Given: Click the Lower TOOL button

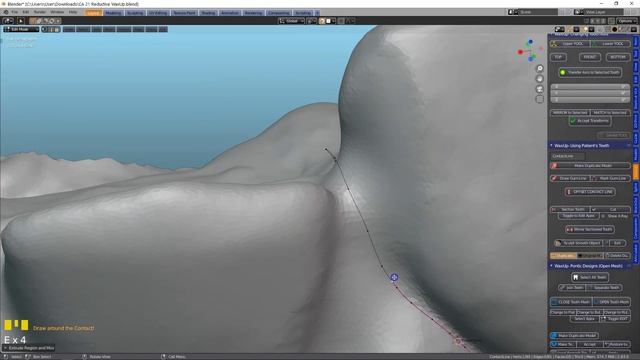Looking at the screenshot, I should pyautogui.click(x=611, y=44).
